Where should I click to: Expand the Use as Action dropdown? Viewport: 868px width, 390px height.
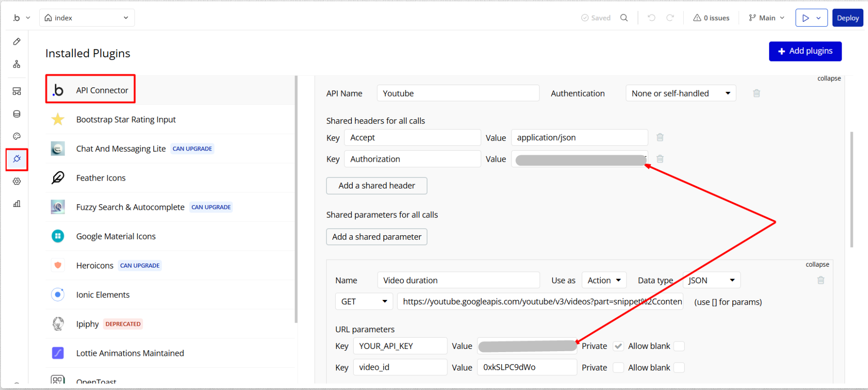604,280
